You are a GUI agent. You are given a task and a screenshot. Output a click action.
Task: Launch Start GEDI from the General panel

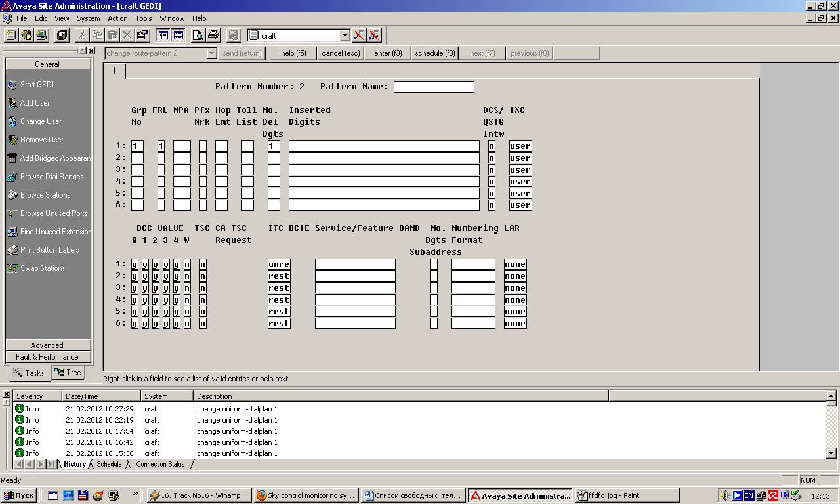(37, 85)
